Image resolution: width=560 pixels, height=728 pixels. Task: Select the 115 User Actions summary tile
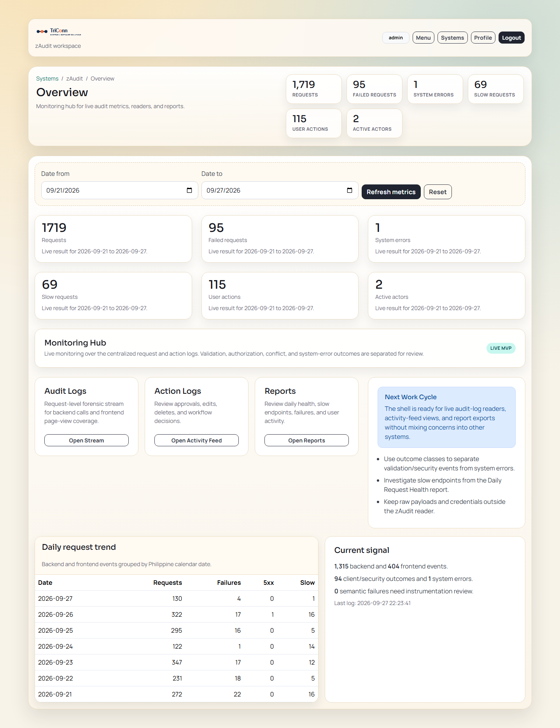[x=314, y=123]
